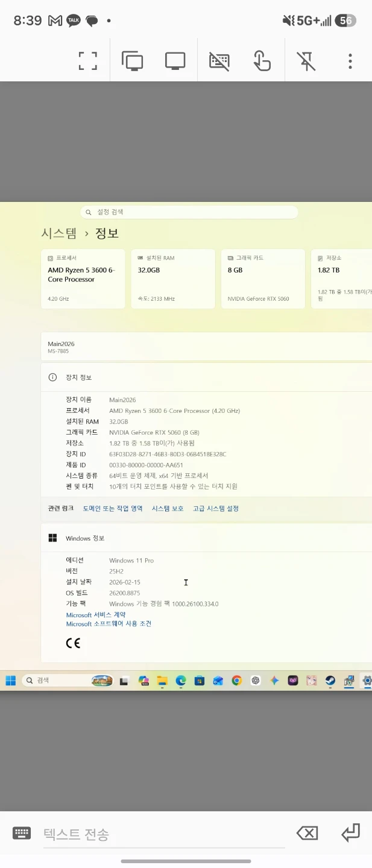
Task: Tap the fullscreen brackets icon
Action: pyautogui.click(x=88, y=61)
